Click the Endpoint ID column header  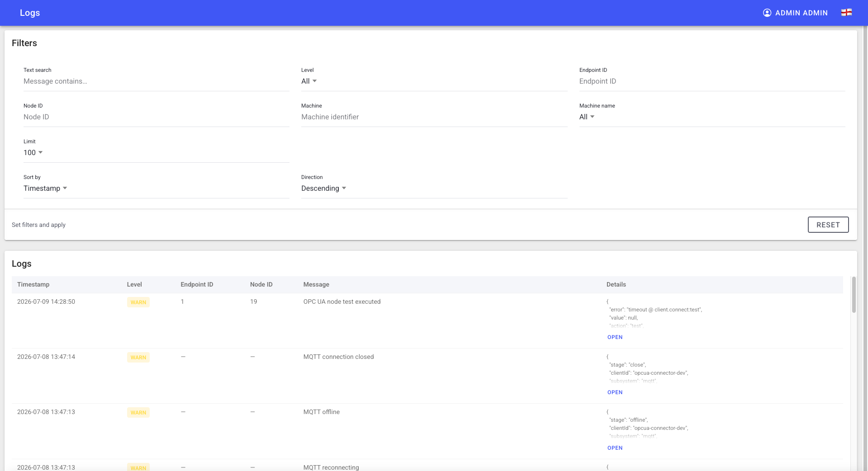click(x=197, y=284)
